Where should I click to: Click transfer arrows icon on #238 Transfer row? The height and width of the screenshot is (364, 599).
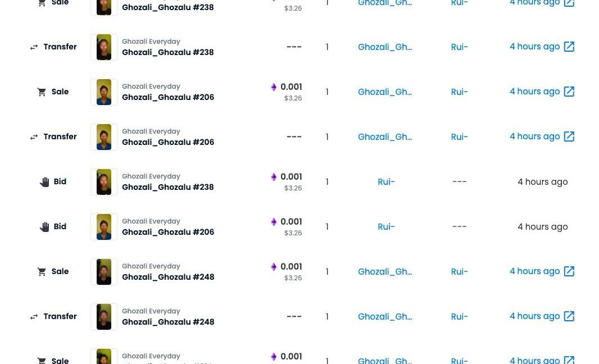coord(34,47)
